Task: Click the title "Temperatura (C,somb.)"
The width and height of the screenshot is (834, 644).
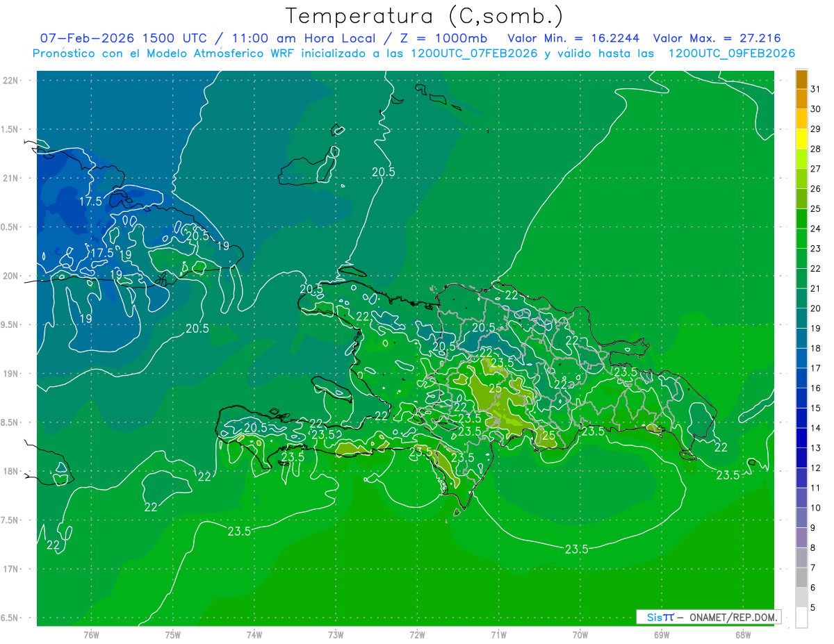Action: (425, 16)
